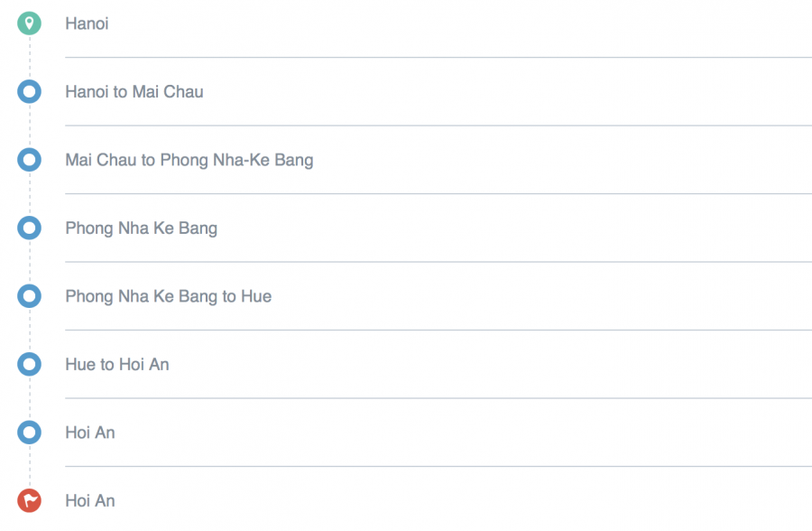The image size is (812, 531).
Task: Select the blue circle marker for Hanoi to Mai Chau
Action: [x=30, y=92]
